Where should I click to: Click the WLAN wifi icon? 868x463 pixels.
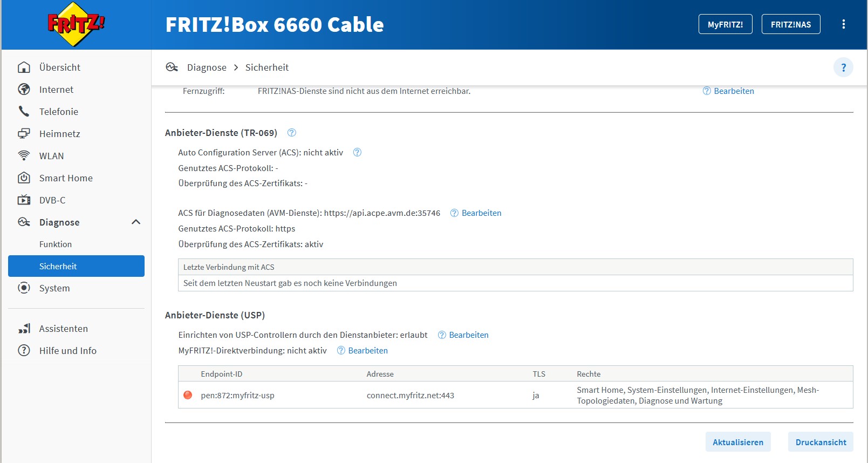point(24,156)
